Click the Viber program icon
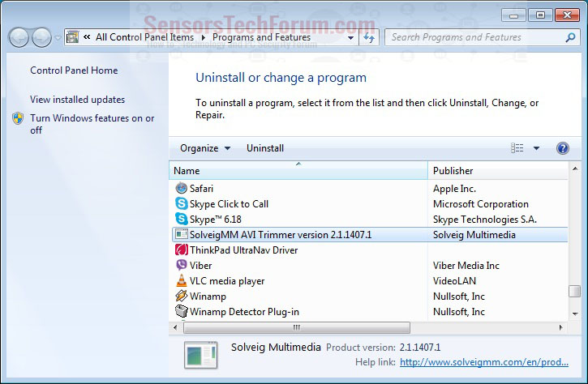This screenshot has width=588, height=384. (x=182, y=265)
